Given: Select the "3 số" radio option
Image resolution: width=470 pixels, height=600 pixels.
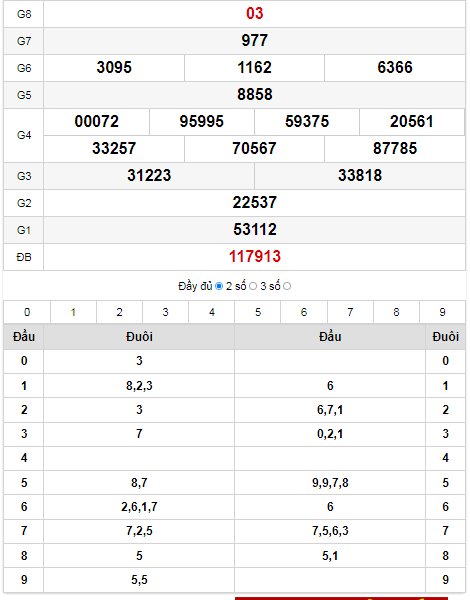Looking at the screenshot, I should point(287,286).
